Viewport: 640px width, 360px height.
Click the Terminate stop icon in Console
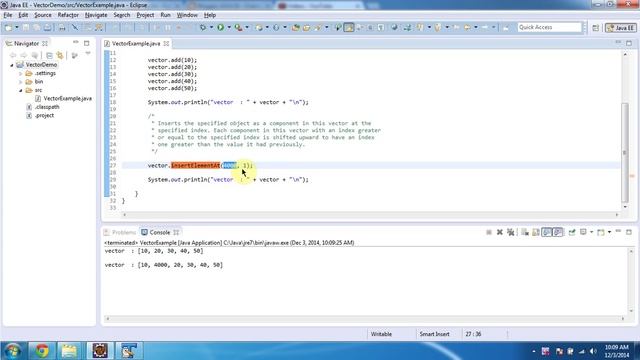click(x=489, y=232)
